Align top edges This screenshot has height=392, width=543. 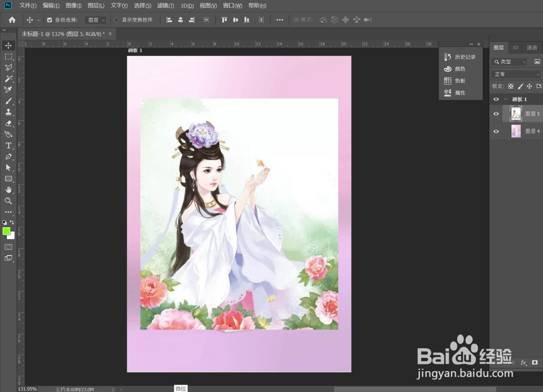point(224,20)
